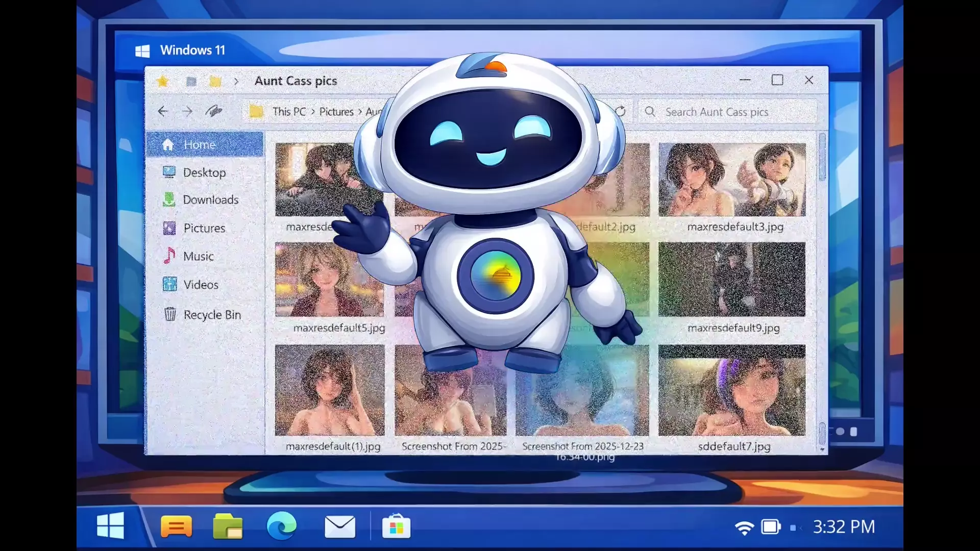Click the back arrow navigation button
Image resolution: width=980 pixels, height=551 pixels.
point(162,111)
